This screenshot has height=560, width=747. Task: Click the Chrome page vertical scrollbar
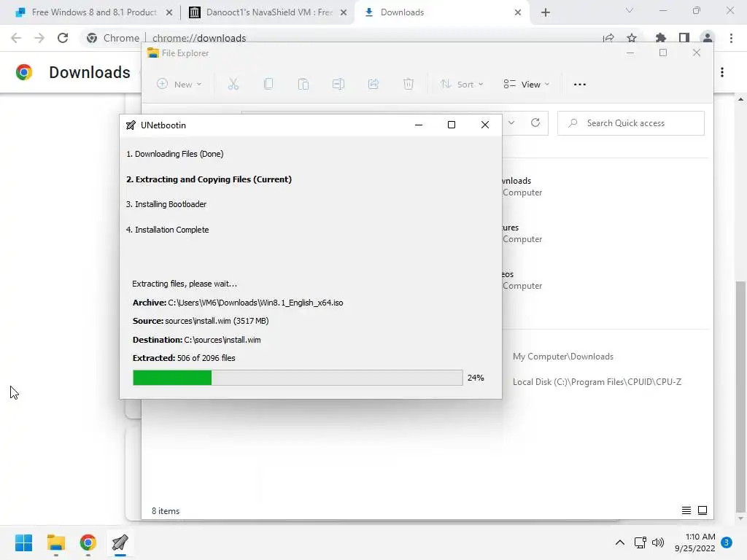[740, 395]
